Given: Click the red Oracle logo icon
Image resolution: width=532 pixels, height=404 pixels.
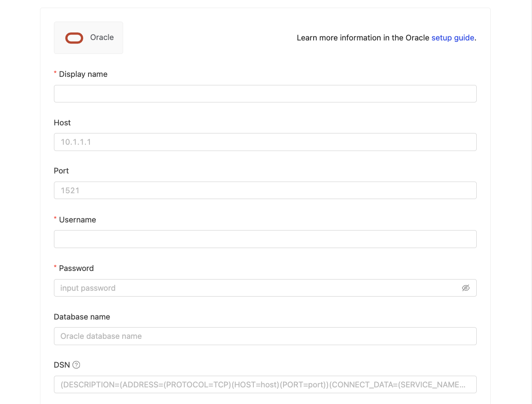Looking at the screenshot, I should (74, 38).
